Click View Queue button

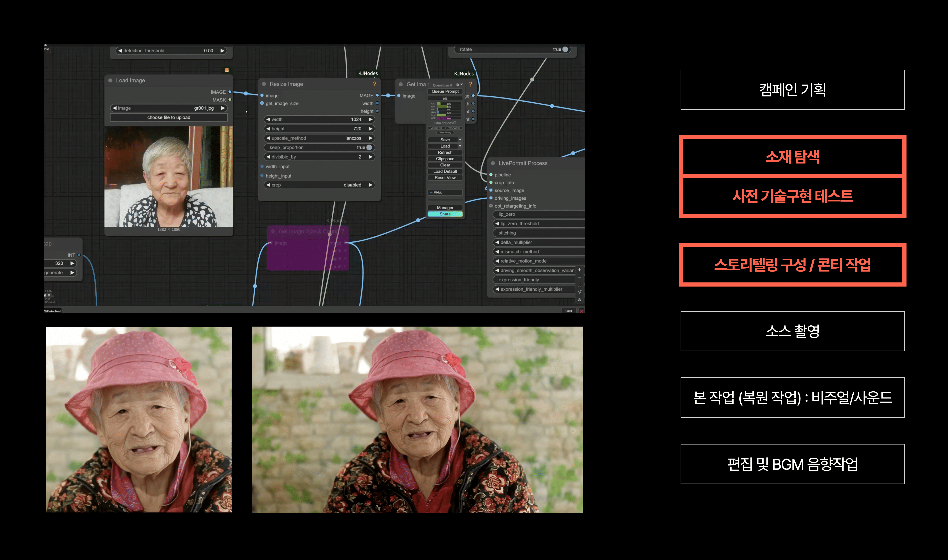point(454,128)
